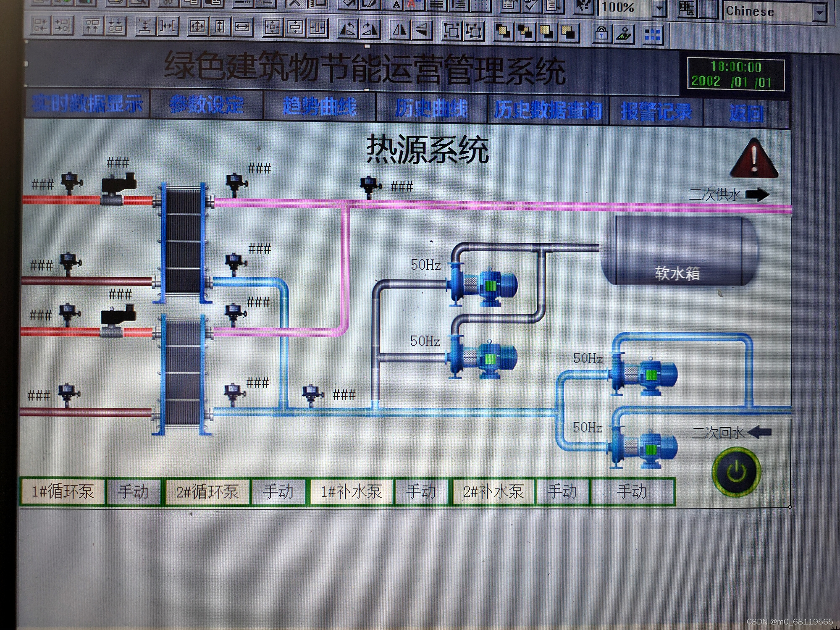The image size is (840, 630).
Task: Click the group objects toolbar icon
Action: (451, 31)
